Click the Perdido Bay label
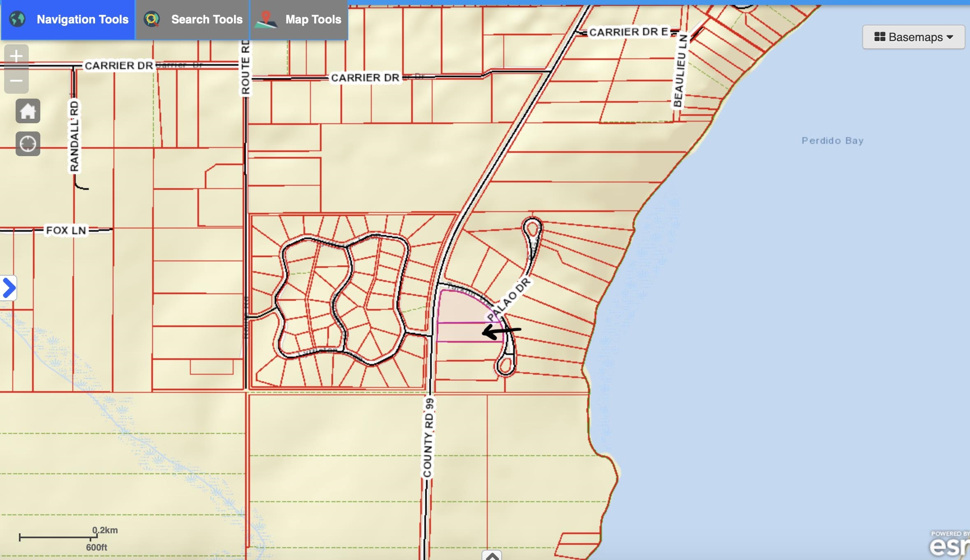Image resolution: width=970 pixels, height=560 pixels. click(833, 141)
